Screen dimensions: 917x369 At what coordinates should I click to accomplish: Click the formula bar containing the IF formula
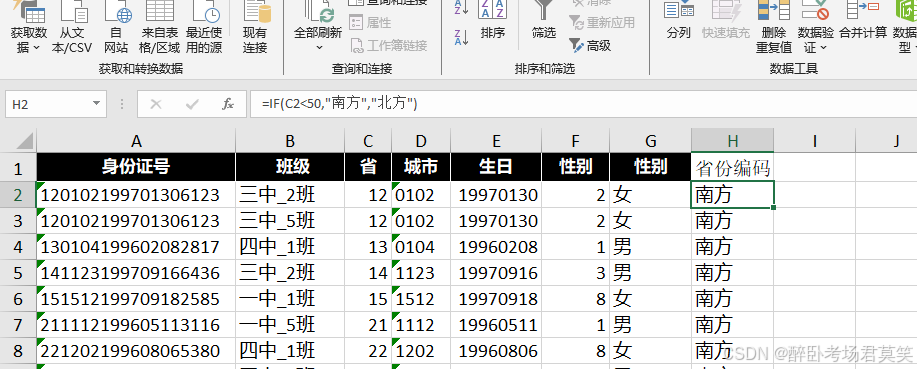pos(583,104)
